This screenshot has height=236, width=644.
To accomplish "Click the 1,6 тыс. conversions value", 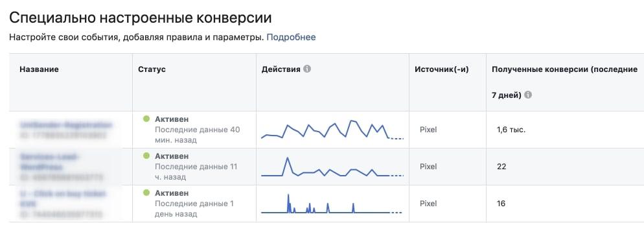I will pos(511,130).
